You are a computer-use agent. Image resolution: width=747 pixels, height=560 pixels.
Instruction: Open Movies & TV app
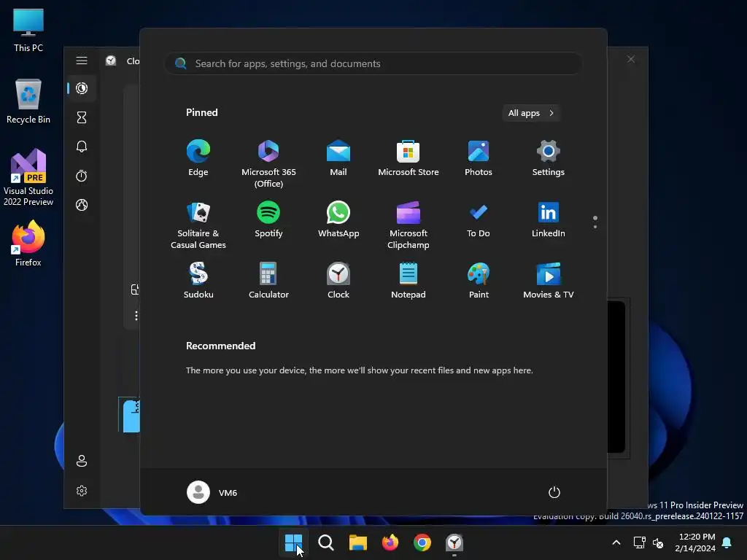tap(549, 281)
